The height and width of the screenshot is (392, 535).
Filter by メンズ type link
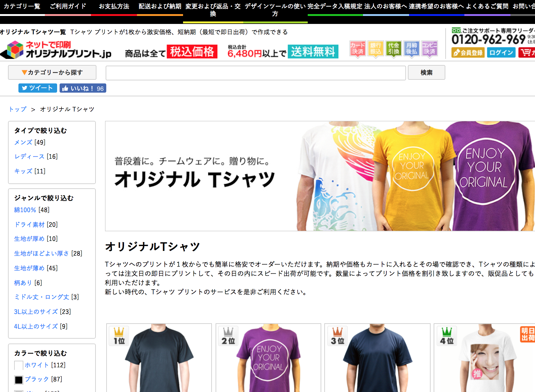point(23,142)
